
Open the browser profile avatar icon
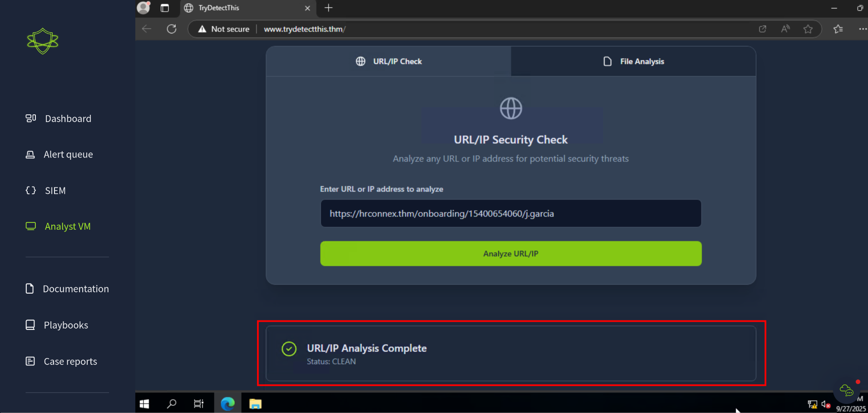[x=144, y=8]
